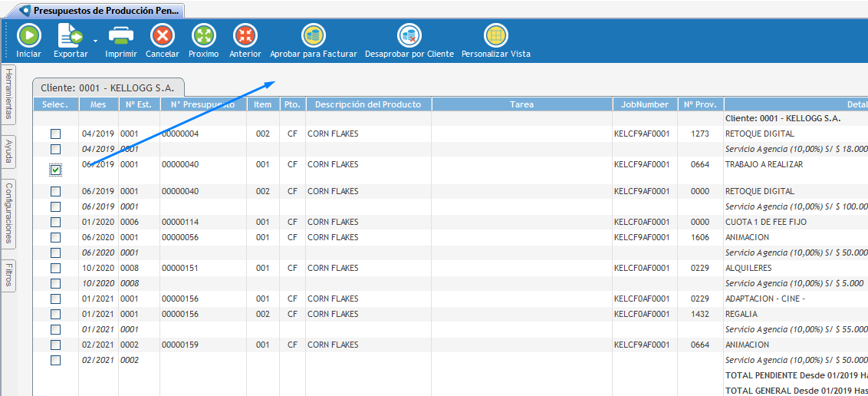
Task: Go to Proximo record icon
Action: tap(204, 36)
